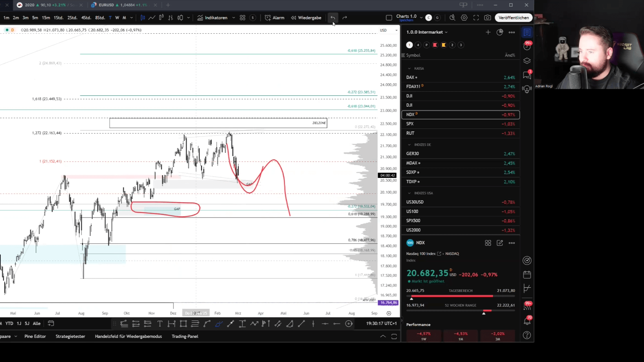Expand Indikatoren favorites dropdown arrow
This screenshot has height=362, width=644.
233,18
